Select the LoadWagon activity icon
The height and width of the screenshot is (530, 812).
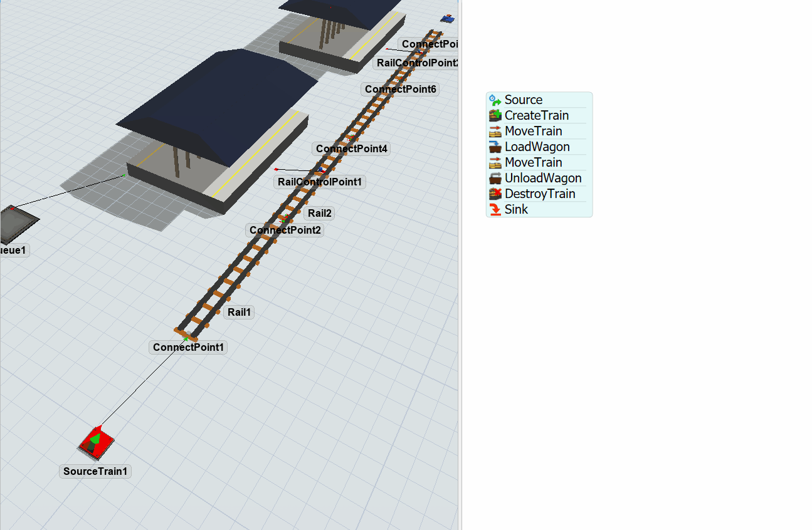(495, 147)
